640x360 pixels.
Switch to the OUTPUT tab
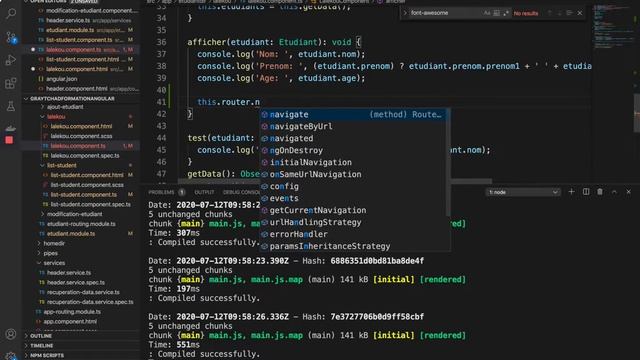(x=204, y=192)
